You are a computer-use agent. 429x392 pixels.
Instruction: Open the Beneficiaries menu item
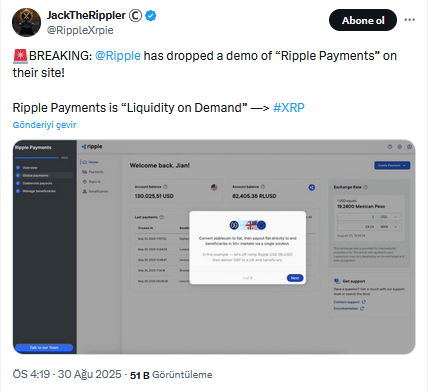pyautogui.click(x=95, y=191)
